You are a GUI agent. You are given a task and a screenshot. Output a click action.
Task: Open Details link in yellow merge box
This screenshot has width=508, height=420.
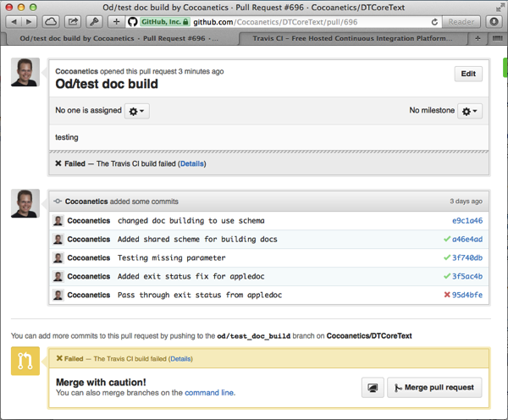coord(180,359)
